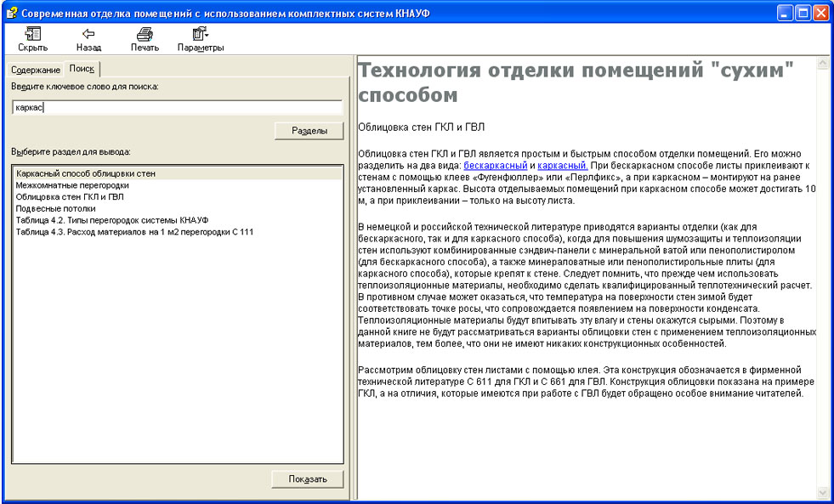The height and width of the screenshot is (504, 834).
Task: Select 'Межкомнатные перегородки' in results list
Action: pos(179,185)
